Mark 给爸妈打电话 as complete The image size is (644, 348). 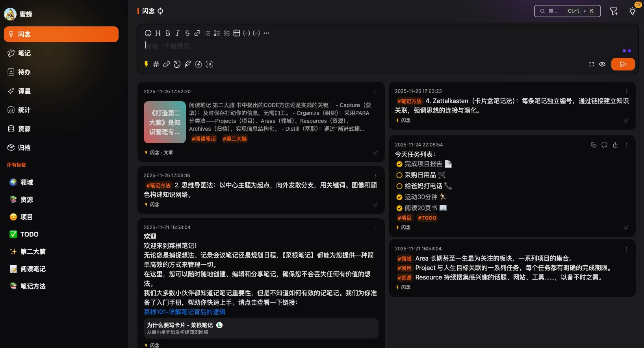(x=399, y=186)
